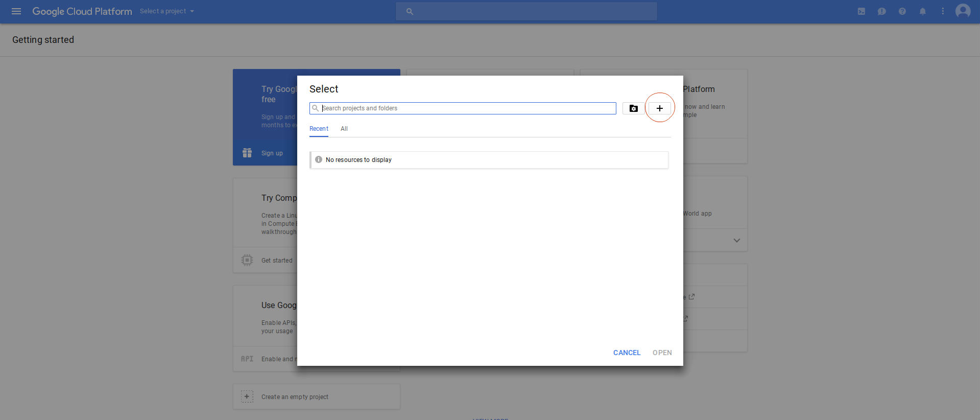Click the Getting started heading
This screenshot has height=420, width=980.
point(43,40)
